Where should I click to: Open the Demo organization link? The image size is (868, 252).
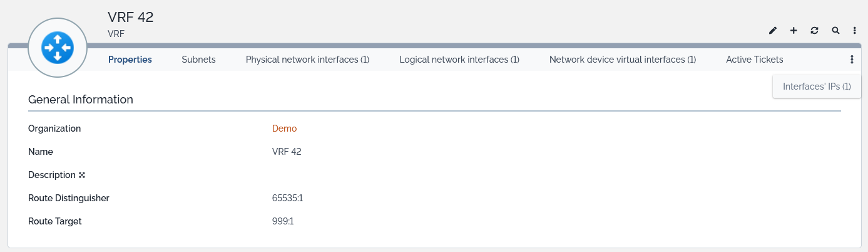[284, 129]
